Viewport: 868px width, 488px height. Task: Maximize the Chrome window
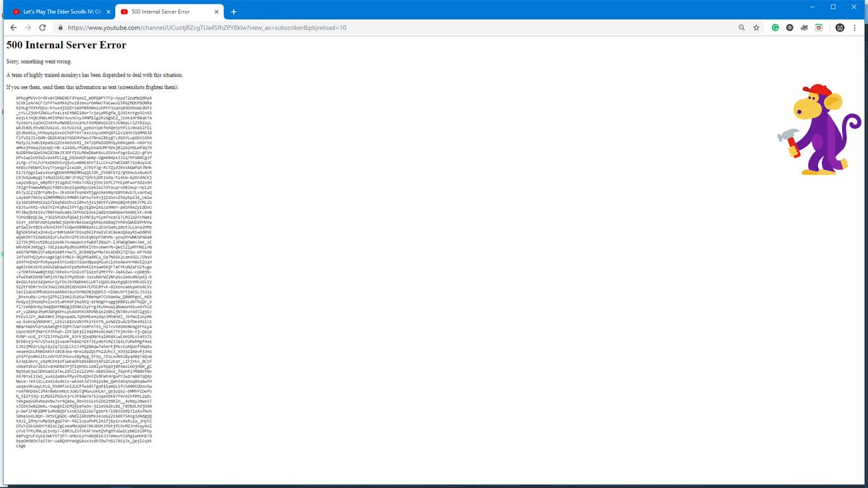[833, 7]
